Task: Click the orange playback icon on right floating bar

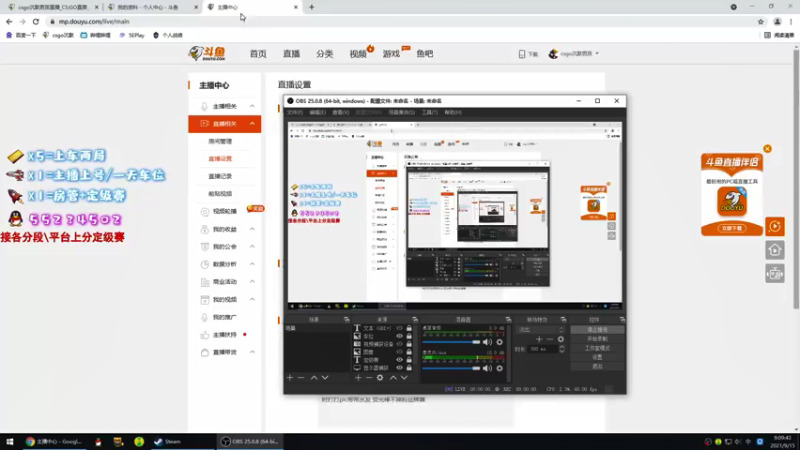Action: pyautogui.click(x=774, y=226)
